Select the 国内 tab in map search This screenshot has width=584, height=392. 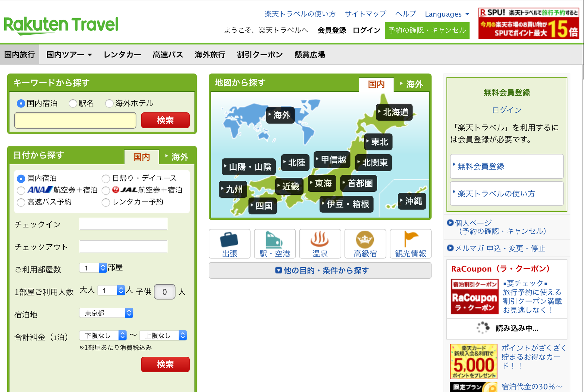tap(376, 85)
